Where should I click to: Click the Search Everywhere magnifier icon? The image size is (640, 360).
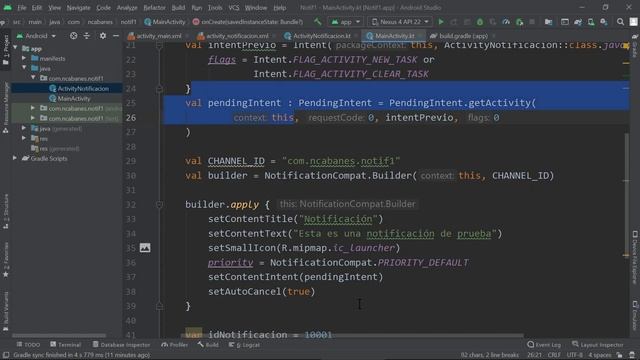620,22
